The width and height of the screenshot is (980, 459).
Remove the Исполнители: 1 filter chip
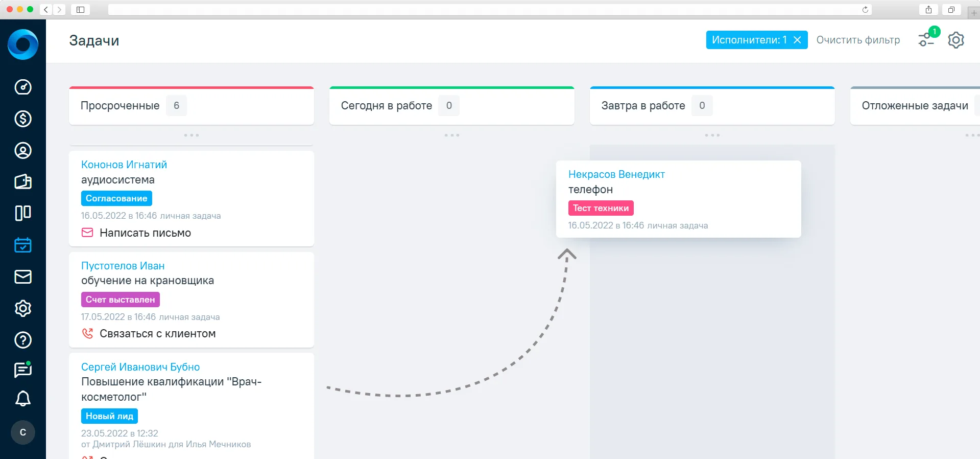pos(797,40)
